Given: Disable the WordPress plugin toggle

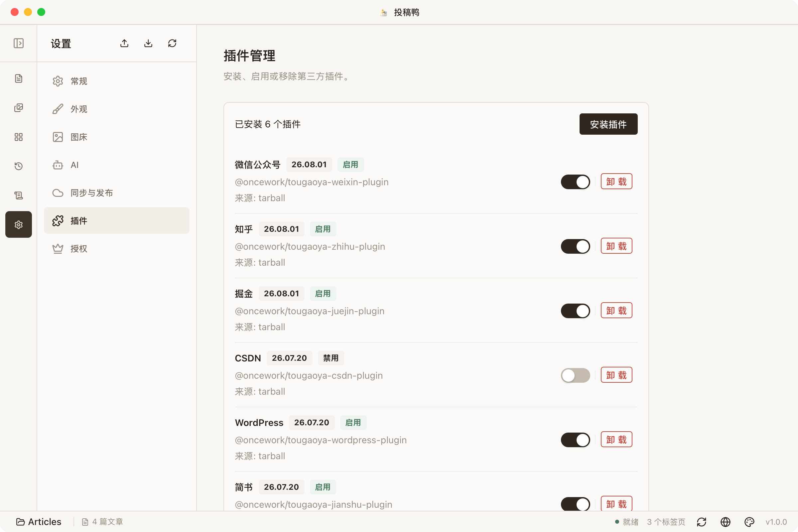Looking at the screenshot, I should pyautogui.click(x=576, y=440).
